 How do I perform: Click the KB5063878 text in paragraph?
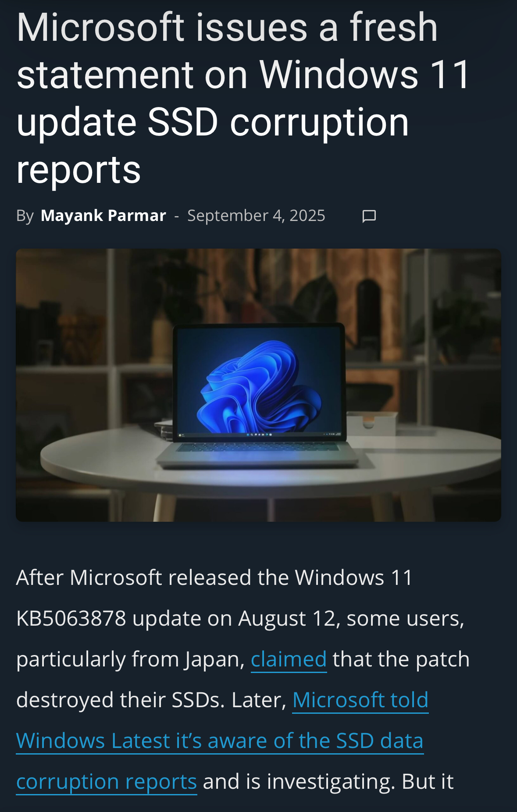click(x=71, y=619)
